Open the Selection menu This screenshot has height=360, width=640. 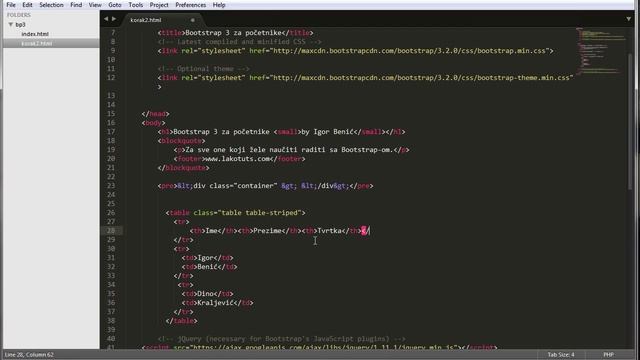coord(51,5)
